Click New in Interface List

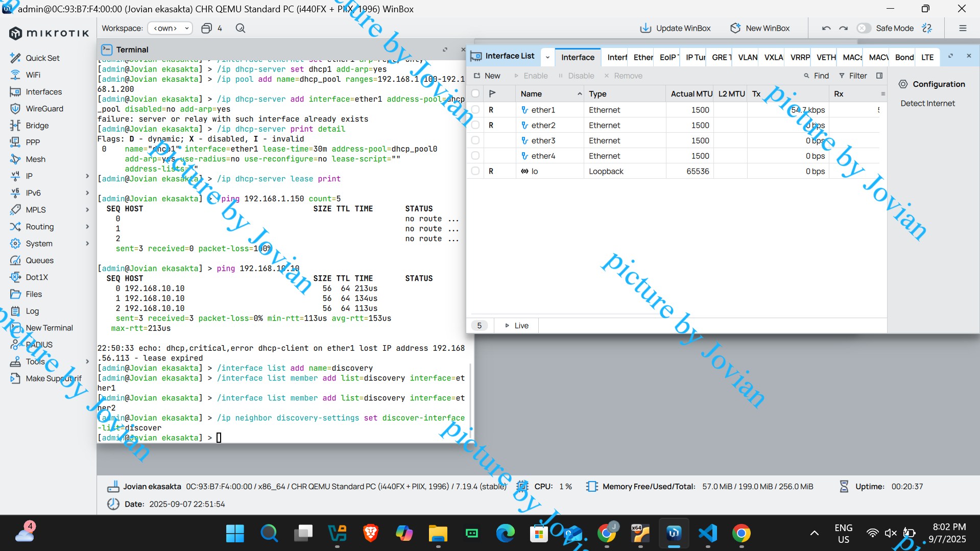pos(487,76)
